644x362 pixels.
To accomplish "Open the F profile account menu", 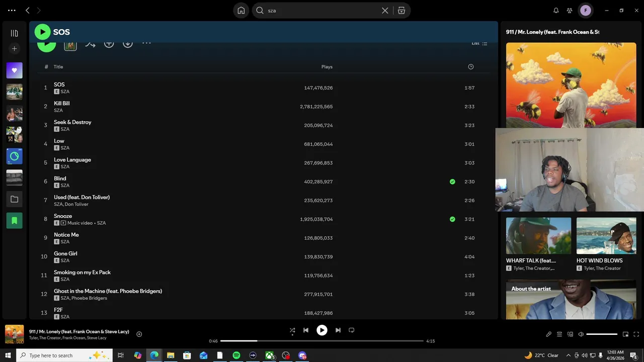I will (586, 10).
